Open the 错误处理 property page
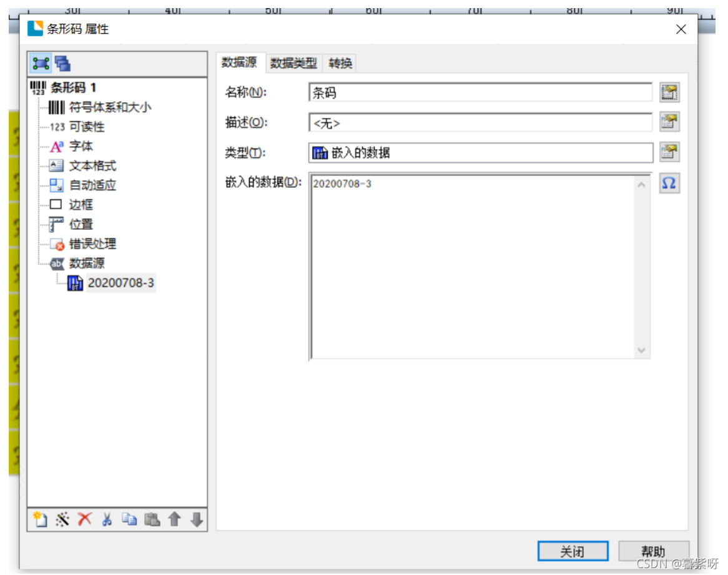This screenshot has width=728, height=575. [92, 243]
